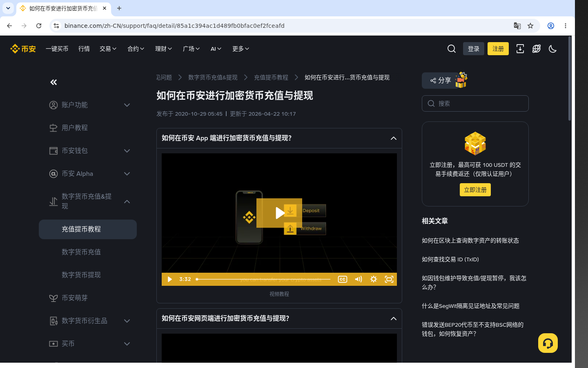Close the current browser tab
Screen dimensions: 588x368
pos(105,8)
